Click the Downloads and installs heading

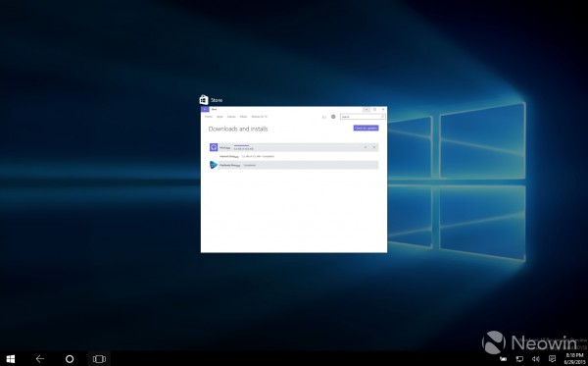pos(238,129)
